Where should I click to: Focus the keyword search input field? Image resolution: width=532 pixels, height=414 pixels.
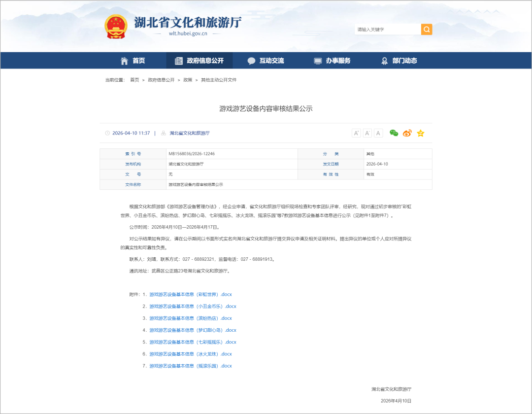pyautogui.click(x=387, y=30)
